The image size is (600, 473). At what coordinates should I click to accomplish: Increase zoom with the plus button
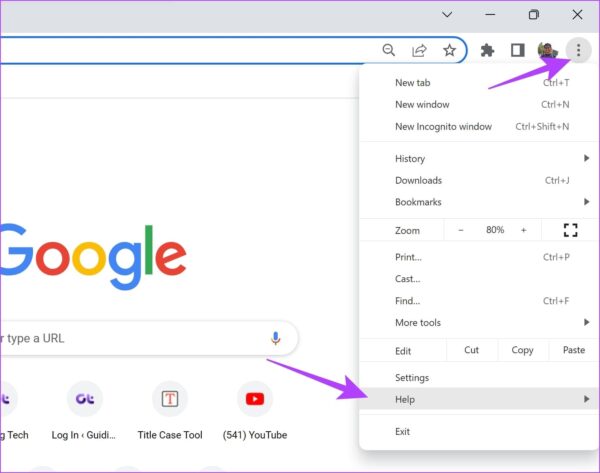523,230
